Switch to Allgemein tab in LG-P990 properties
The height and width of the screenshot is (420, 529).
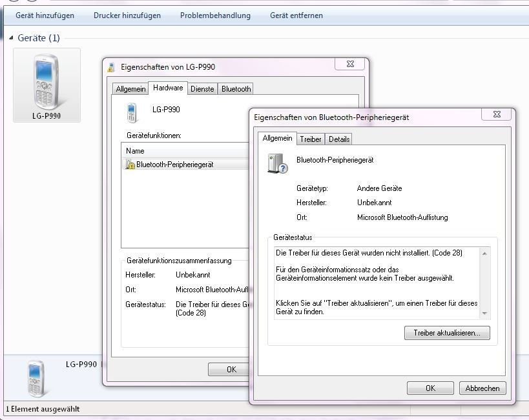point(130,89)
